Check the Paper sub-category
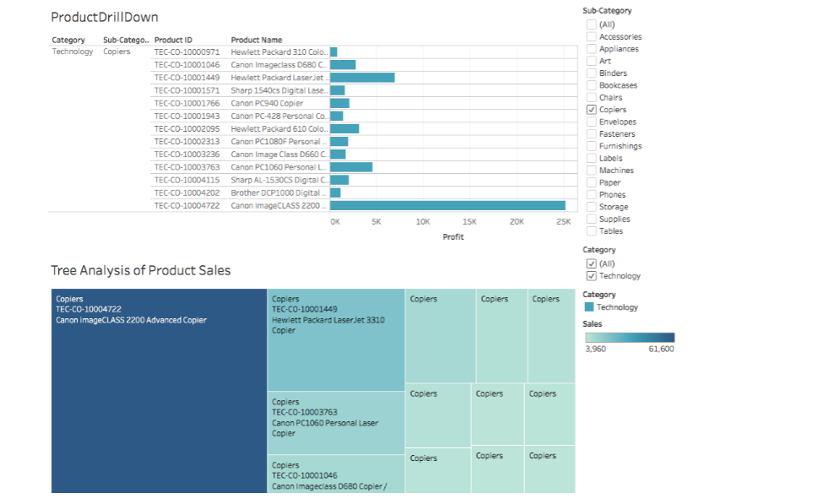Image resolution: width=829 pixels, height=504 pixels. click(x=591, y=182)
